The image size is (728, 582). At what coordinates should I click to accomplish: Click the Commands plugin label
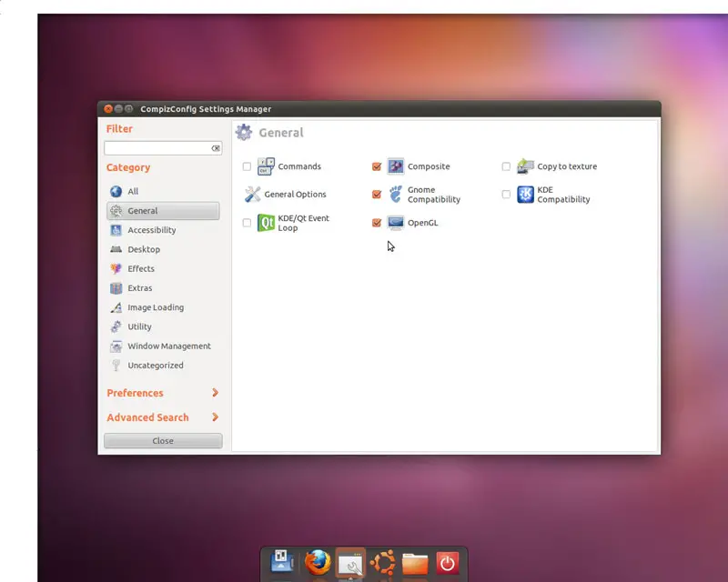click(x=299, y=166)
